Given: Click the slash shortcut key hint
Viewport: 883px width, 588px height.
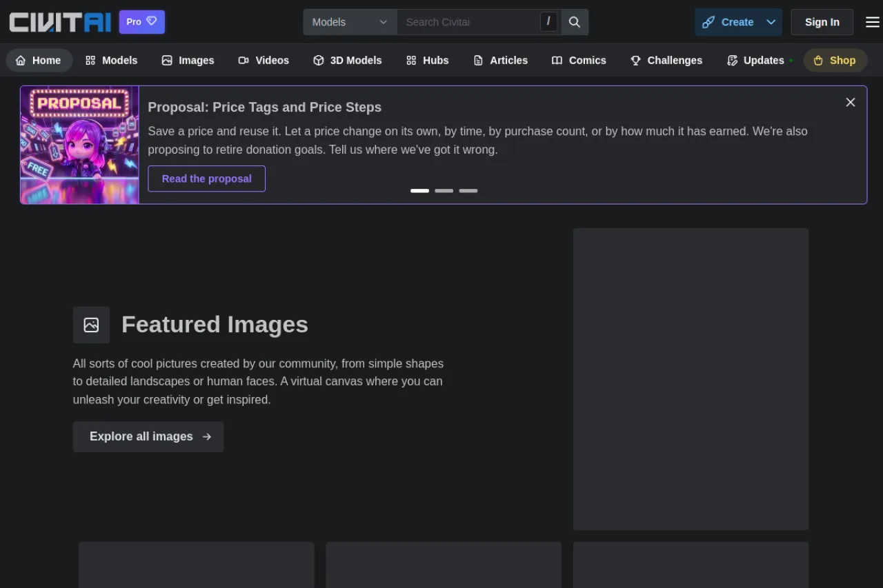Looking at the screenshot, I should coord(548,21).
